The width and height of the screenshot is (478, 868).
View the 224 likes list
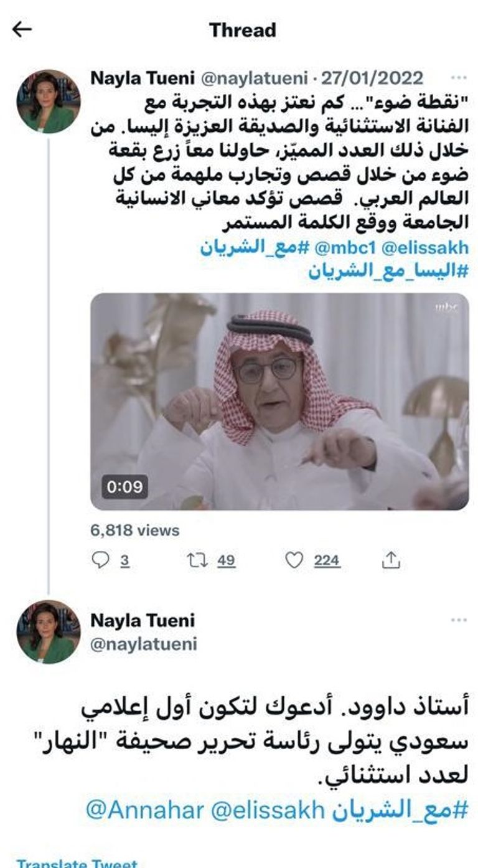pos(327,560)
